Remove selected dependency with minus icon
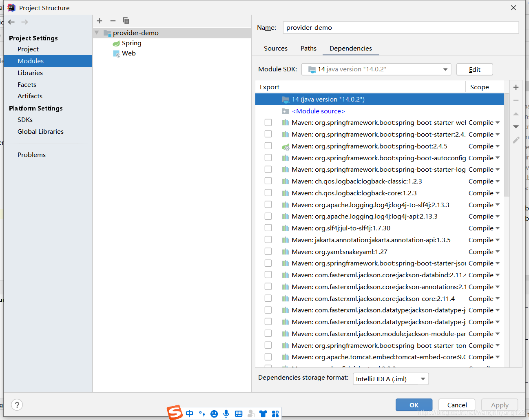Viewport: 529px width, 420px height. click(x=516, y=100)
